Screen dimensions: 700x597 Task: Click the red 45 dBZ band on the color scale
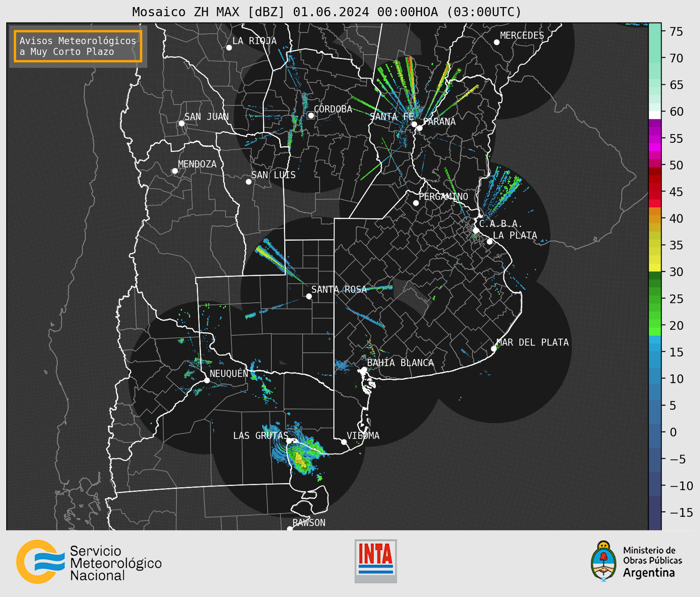tap(655, 192)
